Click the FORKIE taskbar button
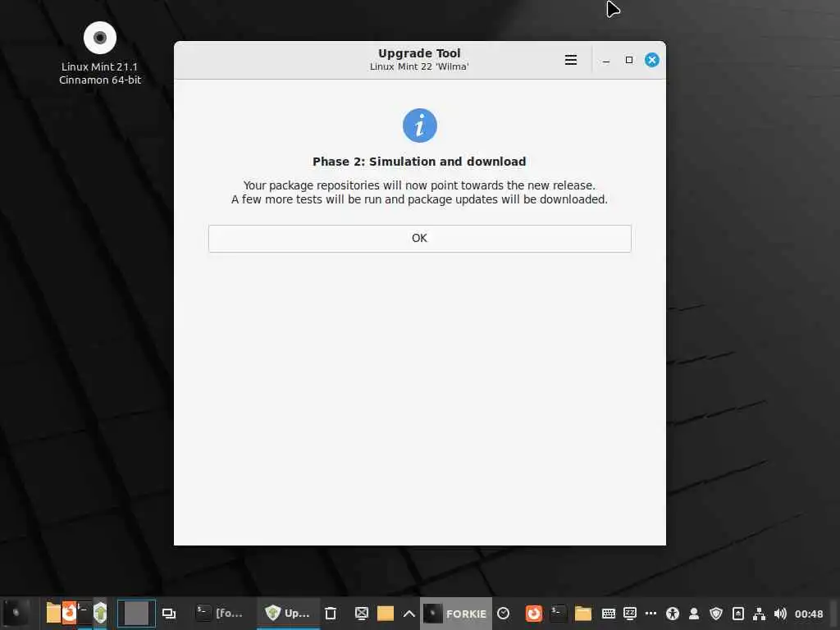 [456, 614]
